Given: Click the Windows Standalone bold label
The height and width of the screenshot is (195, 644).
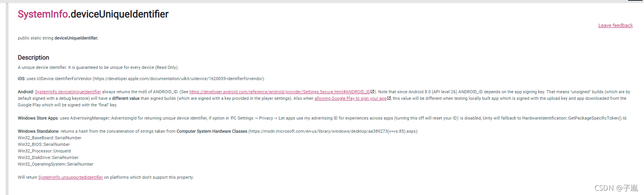Looking at the screenshot, I should coord(38,131).
